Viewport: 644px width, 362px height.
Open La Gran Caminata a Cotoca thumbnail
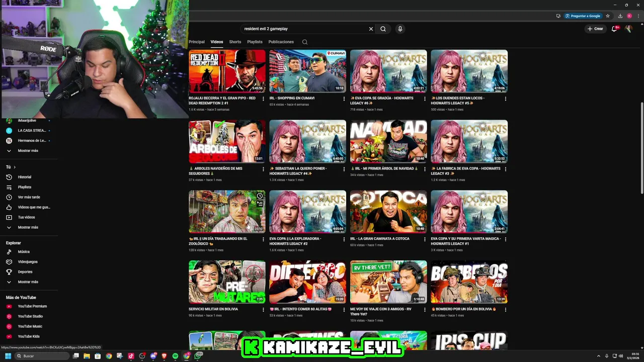click(388, 211)
